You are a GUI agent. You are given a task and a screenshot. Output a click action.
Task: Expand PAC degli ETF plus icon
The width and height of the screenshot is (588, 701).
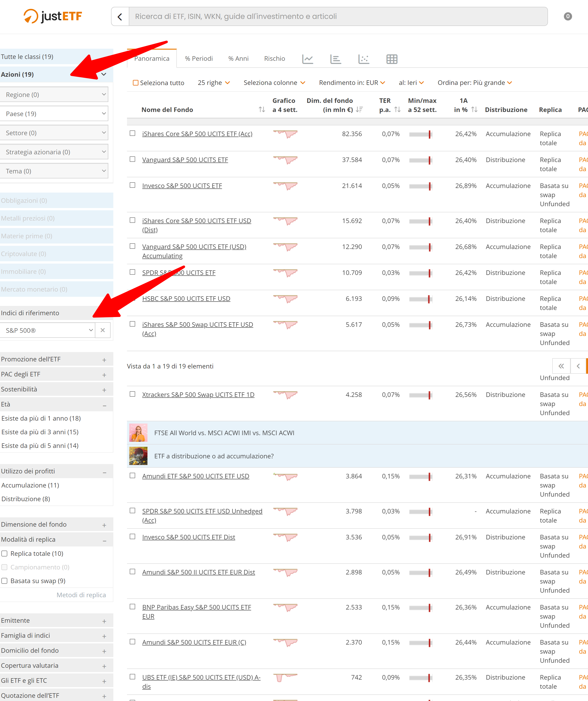pyautogui.click(x=104, y=375)
